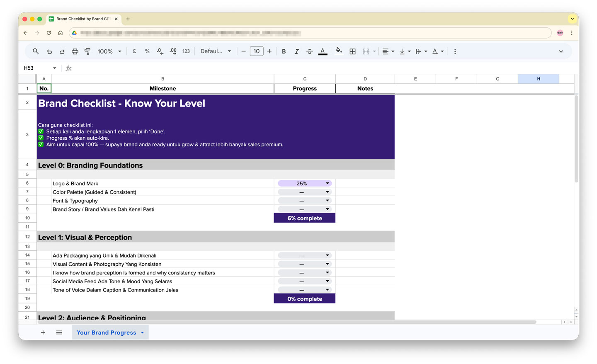Click the merge cells icon
Screen dimensions: 597x364
366,51
